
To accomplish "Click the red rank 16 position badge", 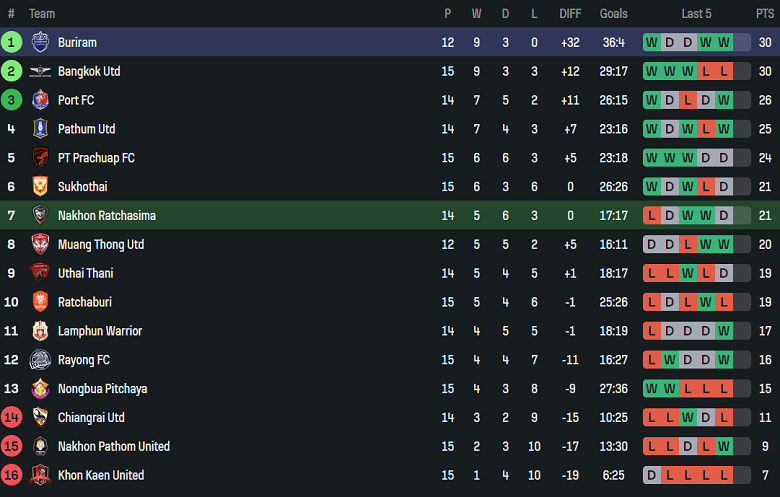I will pos(11,475).
